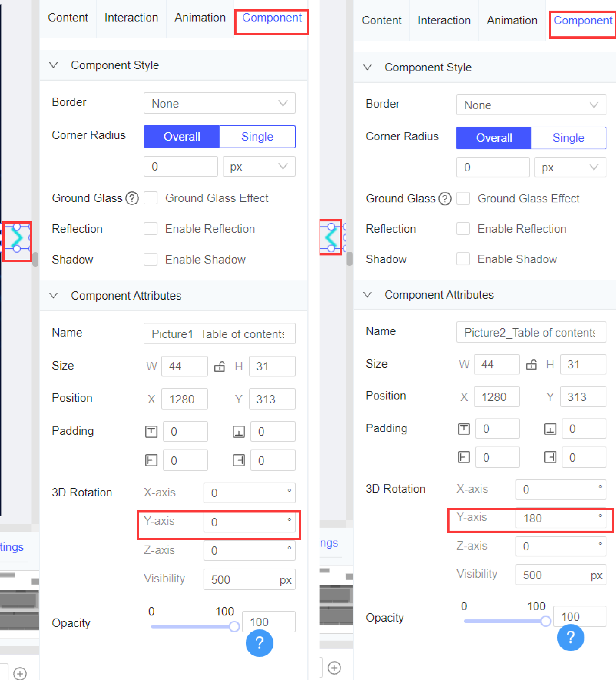
Task: Click the top padding icon
Action: [151, 431]
